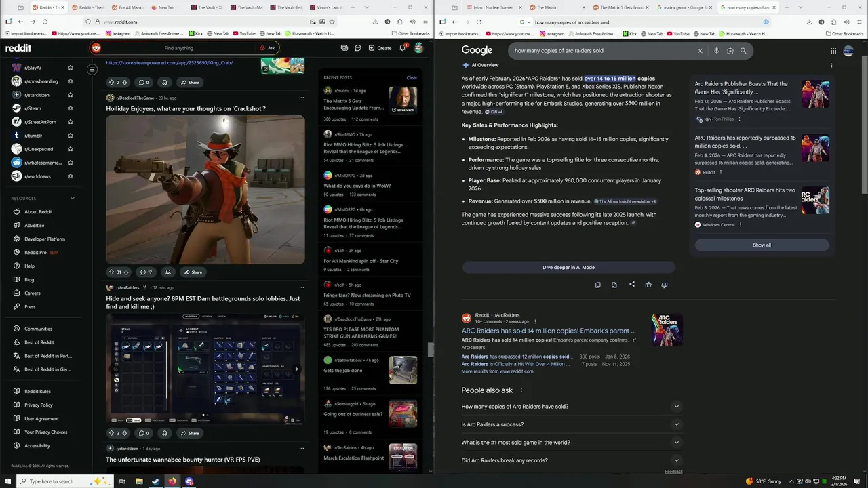Clear the Google search query with X

(701, 51)
